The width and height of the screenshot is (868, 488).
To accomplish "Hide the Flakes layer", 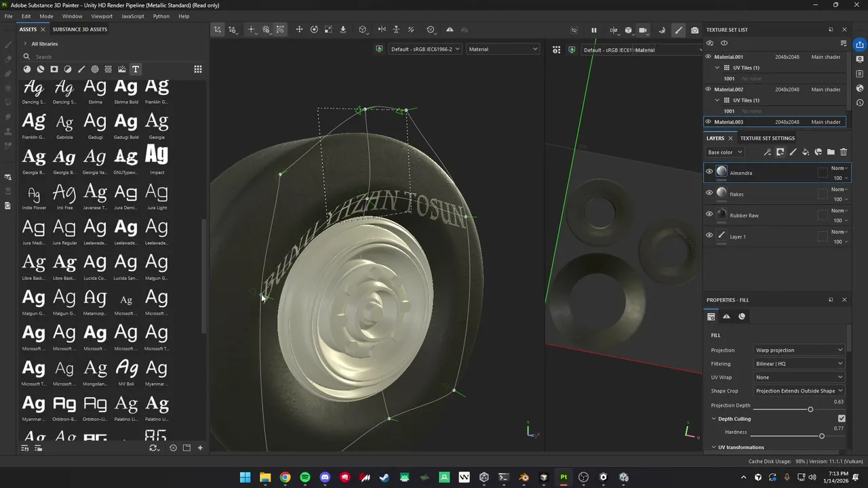I will pos(709,193).
